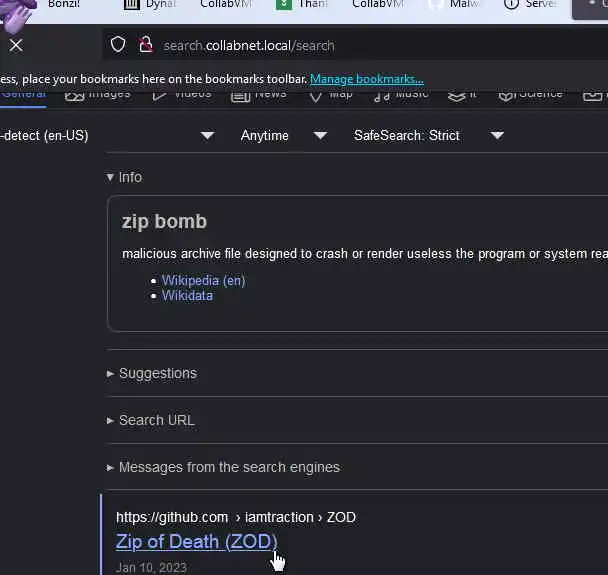Image resolution: width=608 pixels, height=575 pixels.
Task: Select the IT search category
Action: 462,95
